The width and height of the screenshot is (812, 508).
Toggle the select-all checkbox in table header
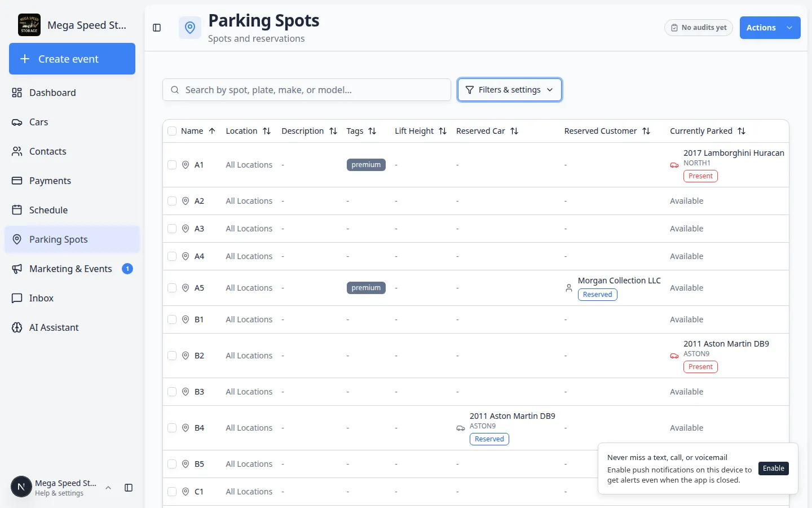(172, 131)
